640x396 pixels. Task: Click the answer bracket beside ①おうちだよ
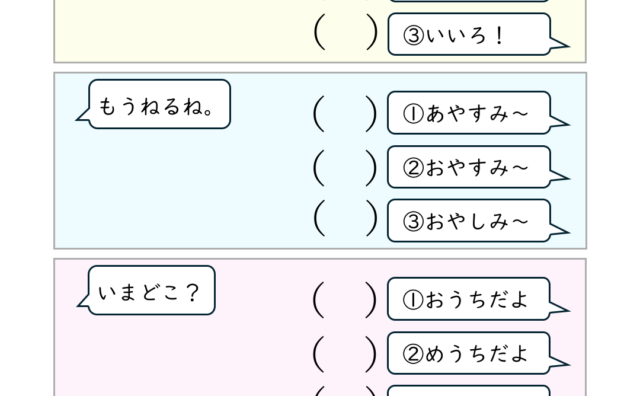click(345, 300)
